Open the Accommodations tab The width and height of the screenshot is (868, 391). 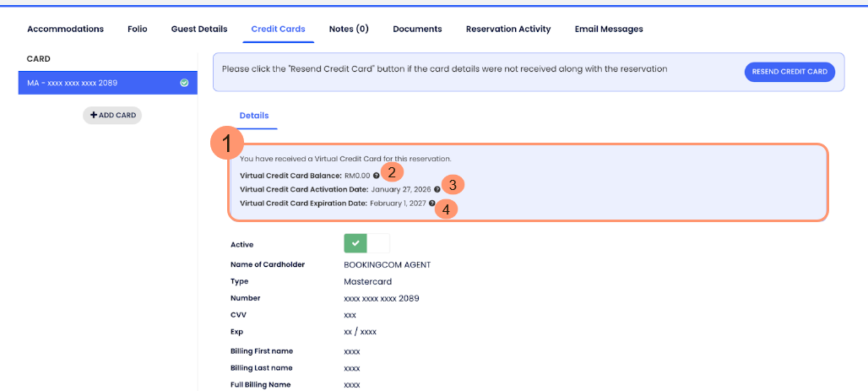(x=65, y=29)
